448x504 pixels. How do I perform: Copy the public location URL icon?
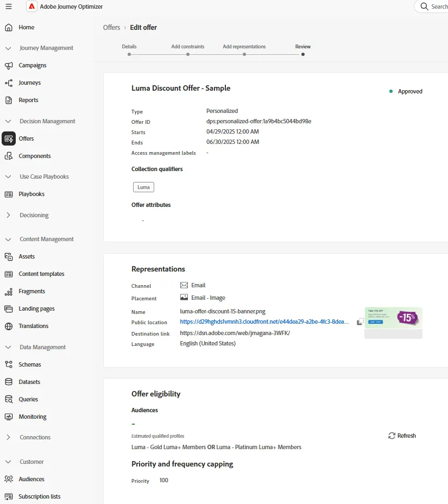click(360, 322)
